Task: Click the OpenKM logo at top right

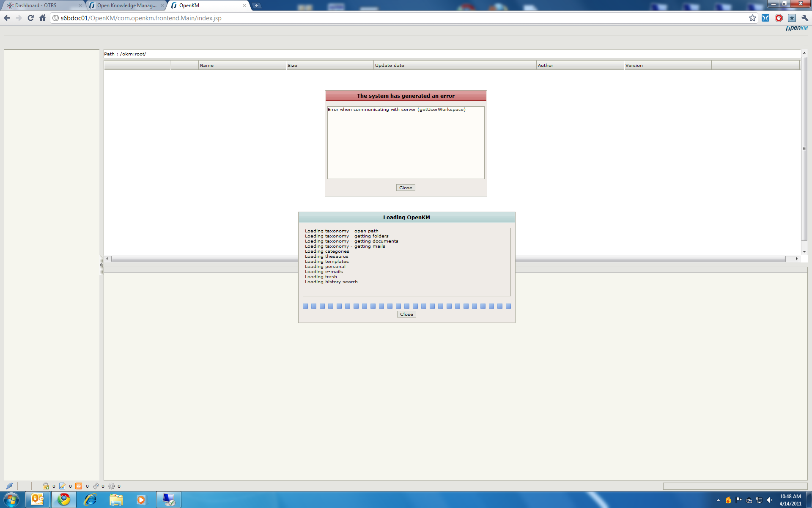Action: pyautogui.click(x=796, y=28)
